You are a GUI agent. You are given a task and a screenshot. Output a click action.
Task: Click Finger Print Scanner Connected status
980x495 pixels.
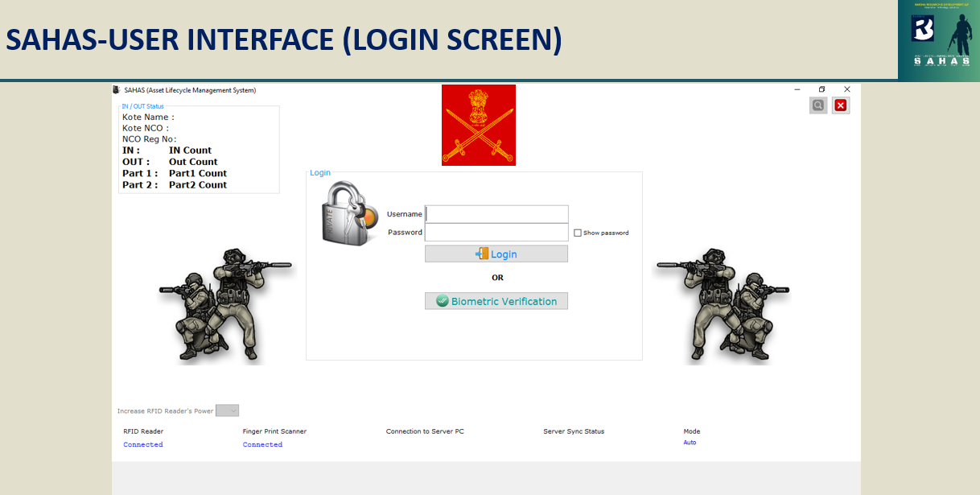pyautogui.click(x=262, y=444)
